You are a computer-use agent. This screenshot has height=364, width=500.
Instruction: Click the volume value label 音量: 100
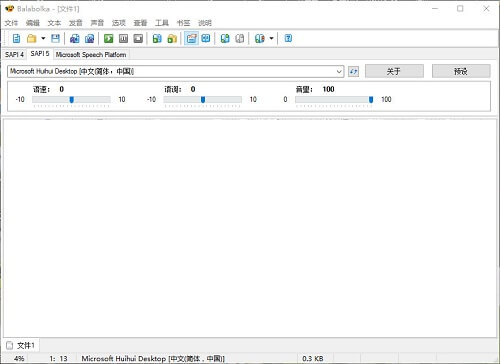tap(315, 89)
